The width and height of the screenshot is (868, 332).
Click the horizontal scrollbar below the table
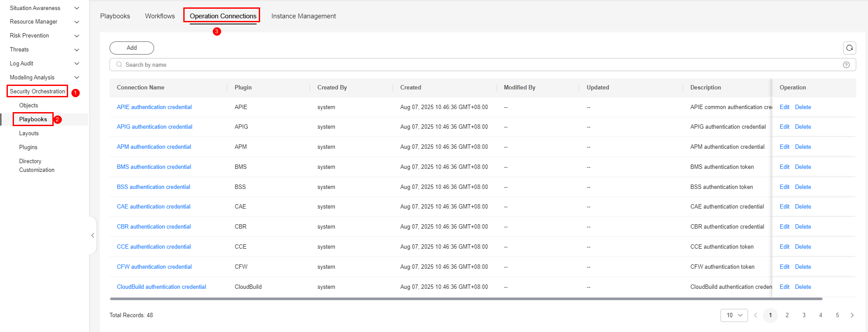pyautogui.click(x=466, y=299)
